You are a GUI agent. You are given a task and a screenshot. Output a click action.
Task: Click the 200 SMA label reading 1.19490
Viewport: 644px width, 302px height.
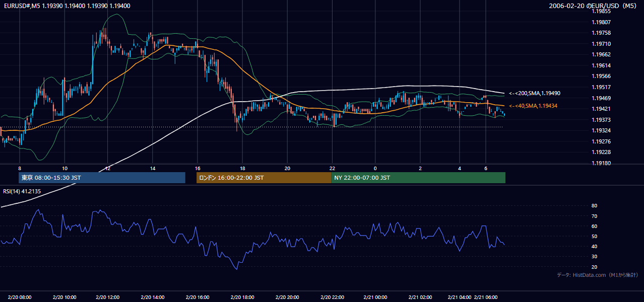(535, 93)
